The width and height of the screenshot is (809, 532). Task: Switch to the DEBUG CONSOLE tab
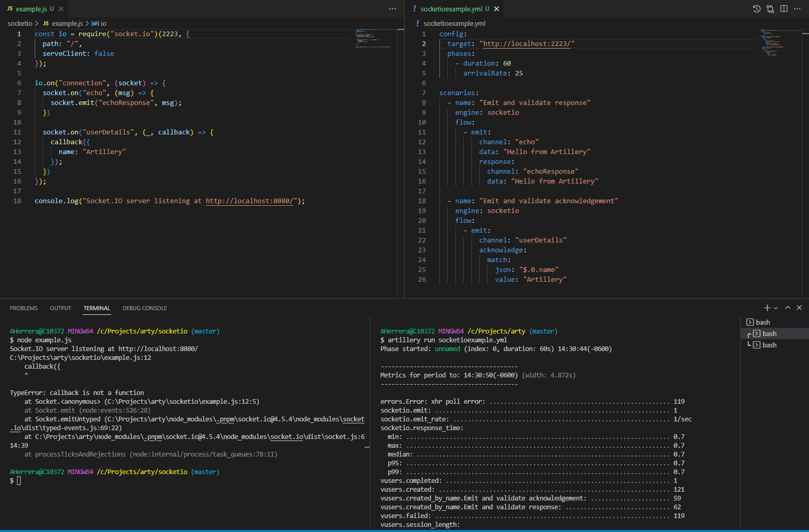144,308
